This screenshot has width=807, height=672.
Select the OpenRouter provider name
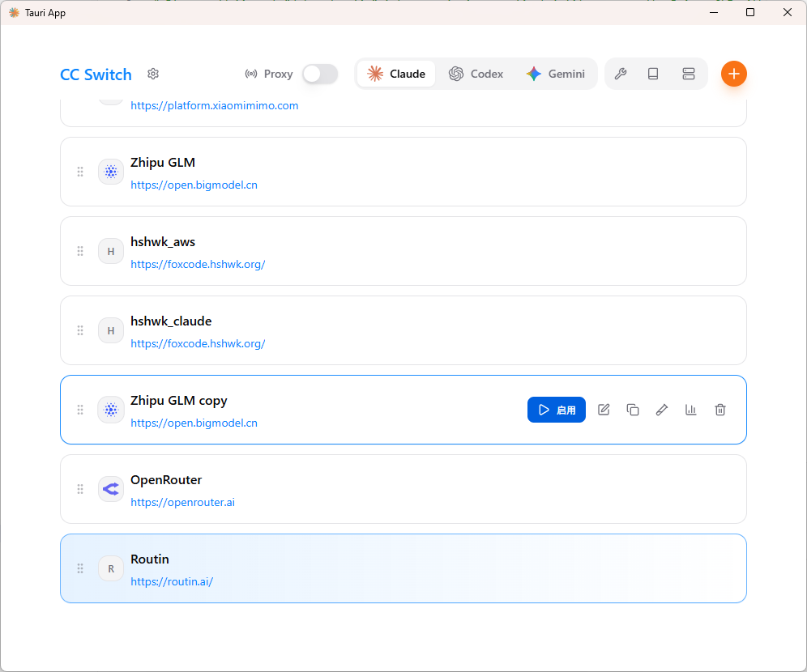(x=166, y=479)
